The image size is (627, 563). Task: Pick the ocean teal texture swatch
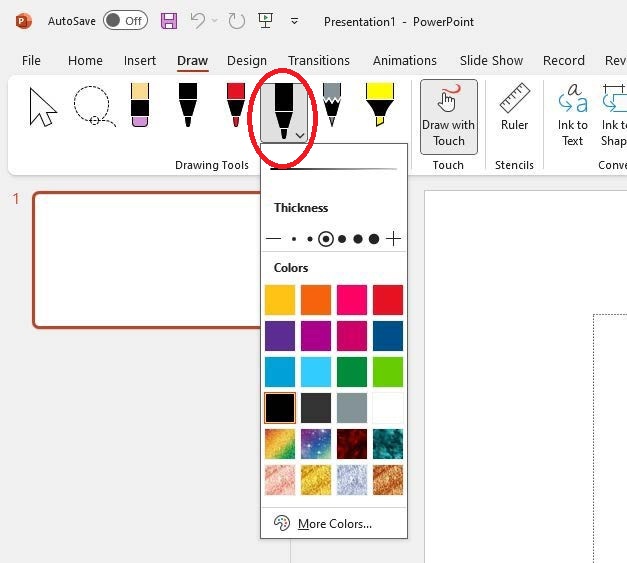click(x=388, y=444)
